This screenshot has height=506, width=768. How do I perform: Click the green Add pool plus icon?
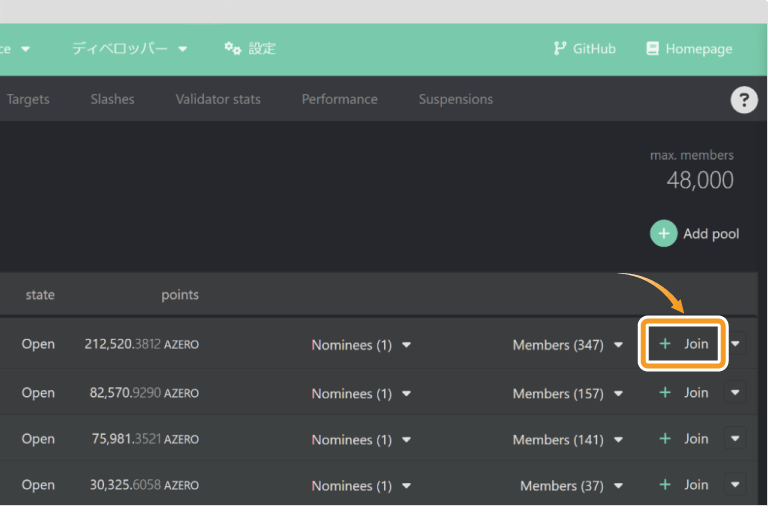(x=663, y=234)
